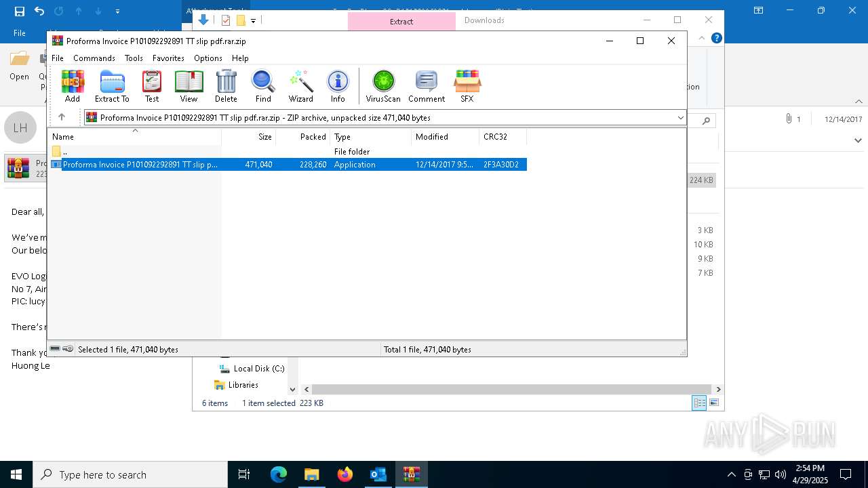The width and height of the screenshot is (868, 488).
Task: Open Quick Access dropdown in Explorer title bar
Action: tap(253, 21)
